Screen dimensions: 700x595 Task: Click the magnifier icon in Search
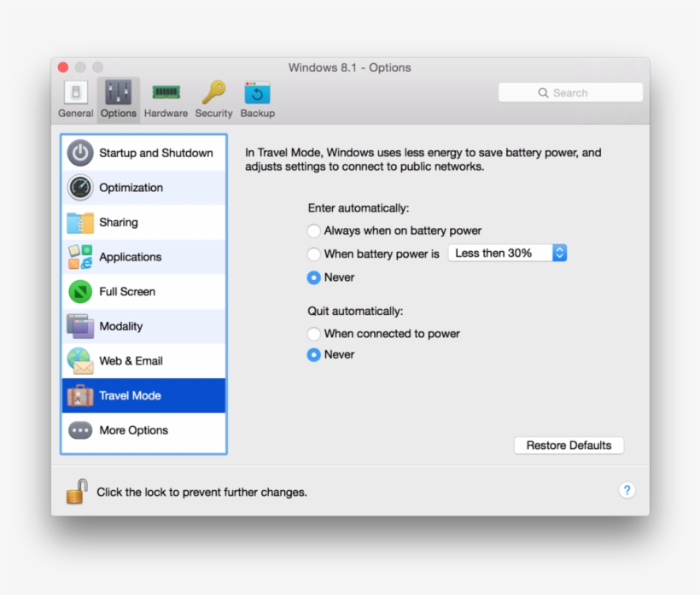(x=543, y=93)
